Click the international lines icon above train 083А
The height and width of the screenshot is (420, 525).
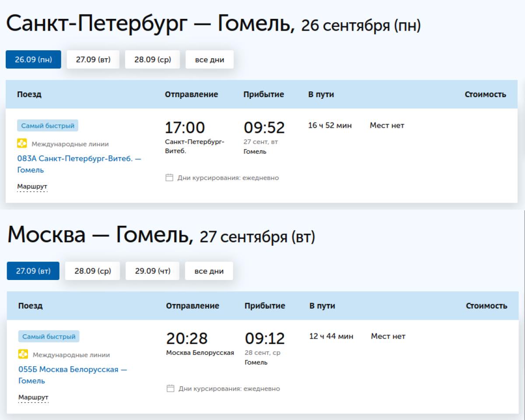click(21, 143)
